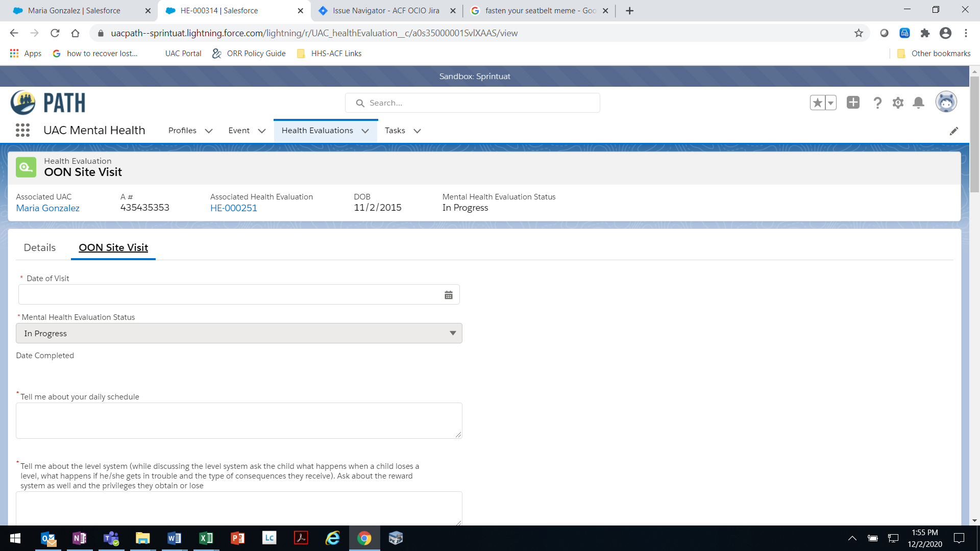The width and height of the screenshot is (980, 551).
Task: Click the Favorites star icon
Action: pos(817,103)
